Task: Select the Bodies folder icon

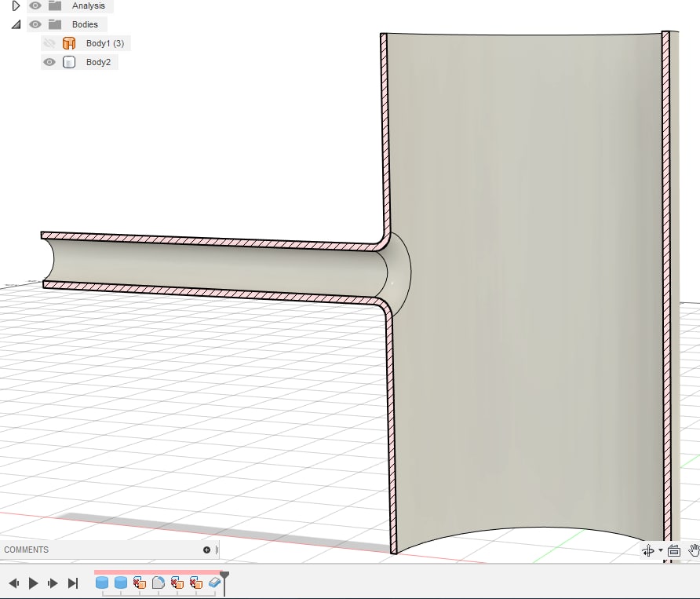Action: click(54, 24)
